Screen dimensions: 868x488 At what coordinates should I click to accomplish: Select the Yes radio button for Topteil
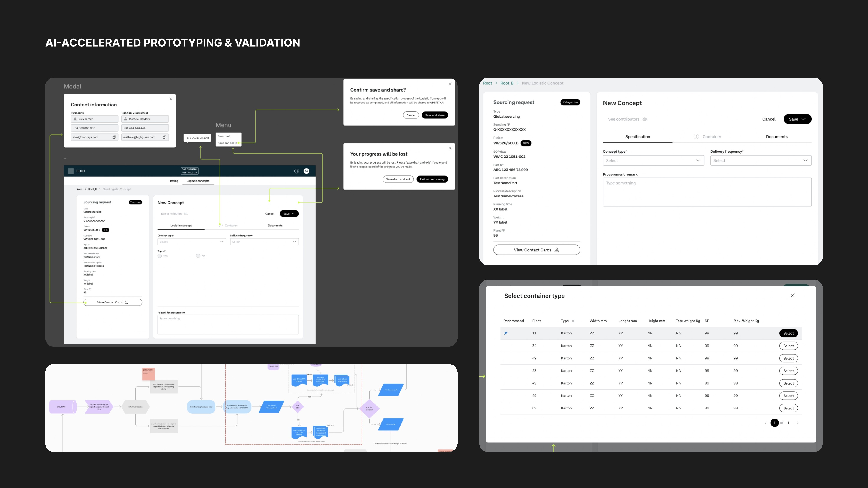(160, 256)
